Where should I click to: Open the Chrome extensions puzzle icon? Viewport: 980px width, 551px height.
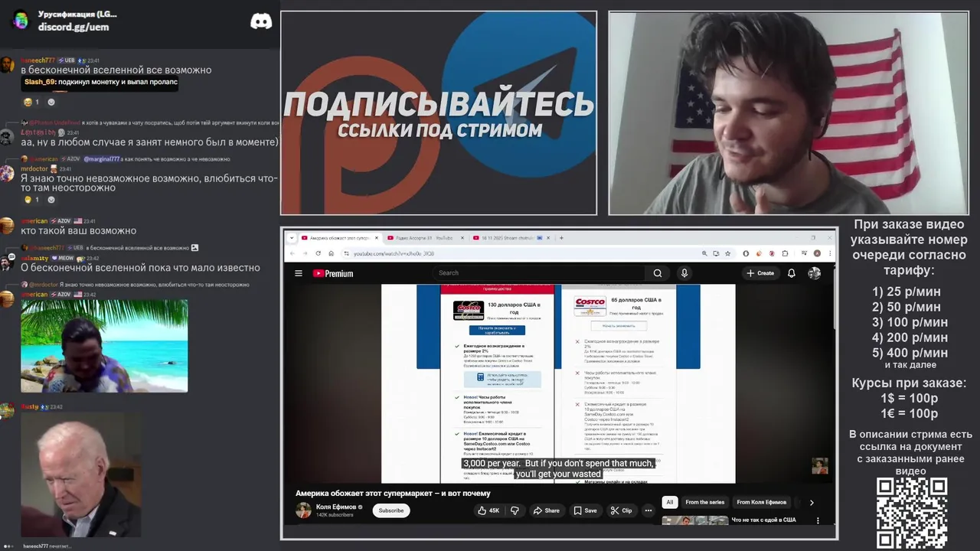pyautogui.click(x=786, y=253)
